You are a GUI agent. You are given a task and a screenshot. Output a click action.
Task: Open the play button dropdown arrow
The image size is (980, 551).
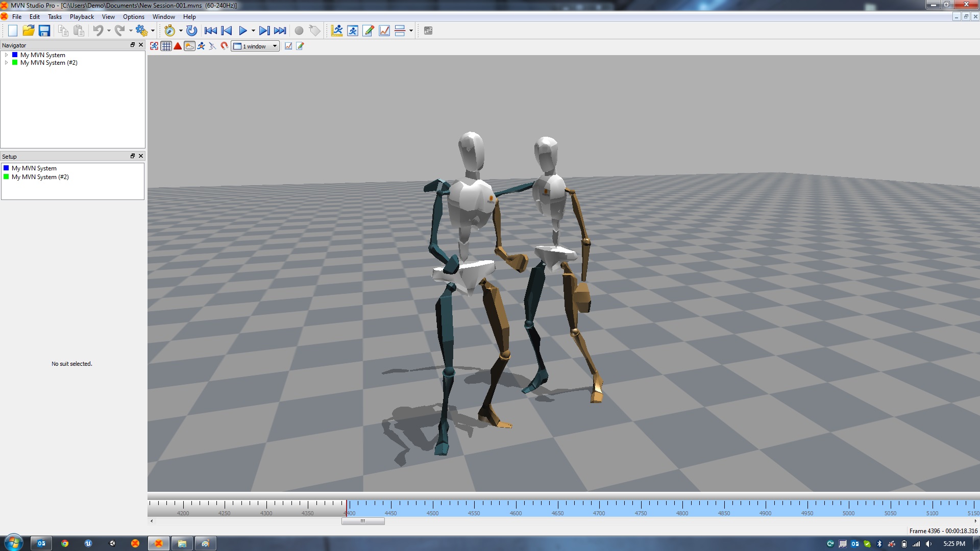[253, 31]
